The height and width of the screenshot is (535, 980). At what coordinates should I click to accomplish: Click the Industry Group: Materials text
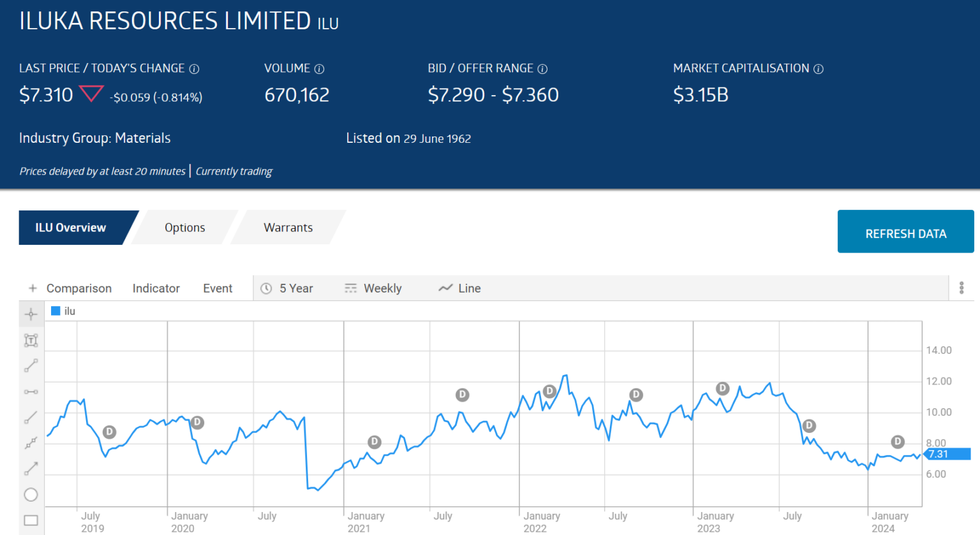(95, 138)
